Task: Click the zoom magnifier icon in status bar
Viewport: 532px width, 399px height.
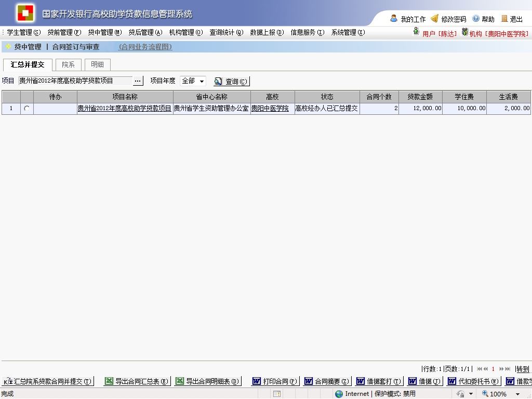Action: pos(485,394)
